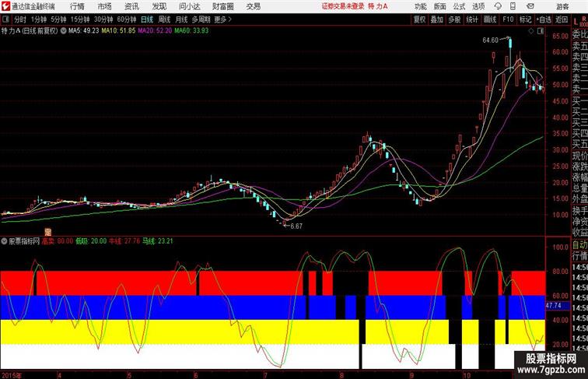Click the 多股 multi-stock button
Image resolution: width=588 pixels, height=379 pixels.
pyautogui.click(x=454, y=19)
